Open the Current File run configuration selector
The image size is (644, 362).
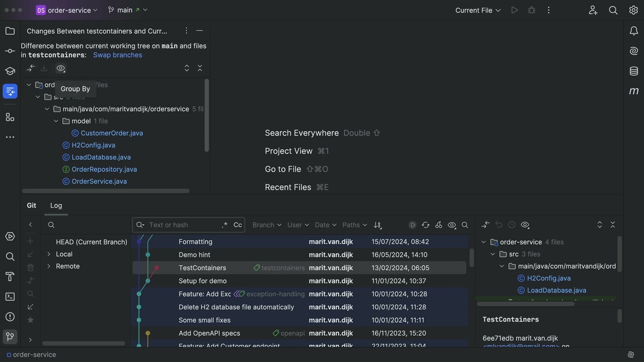[477, 10]
